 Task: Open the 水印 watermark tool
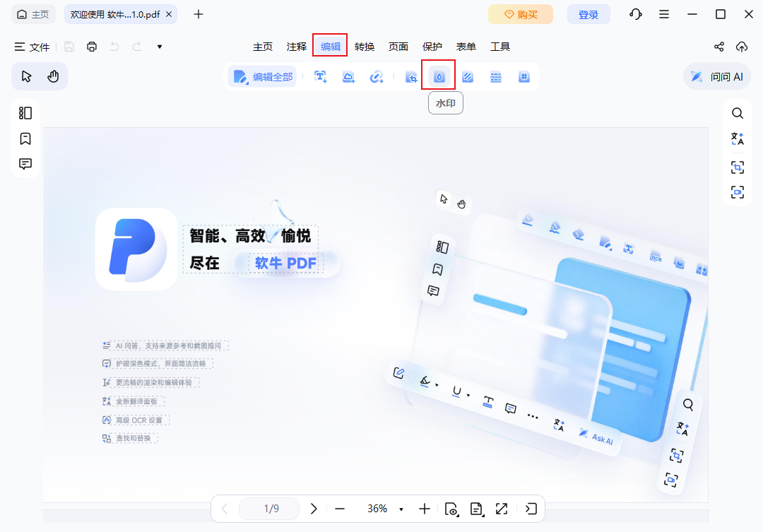point(439,76)
